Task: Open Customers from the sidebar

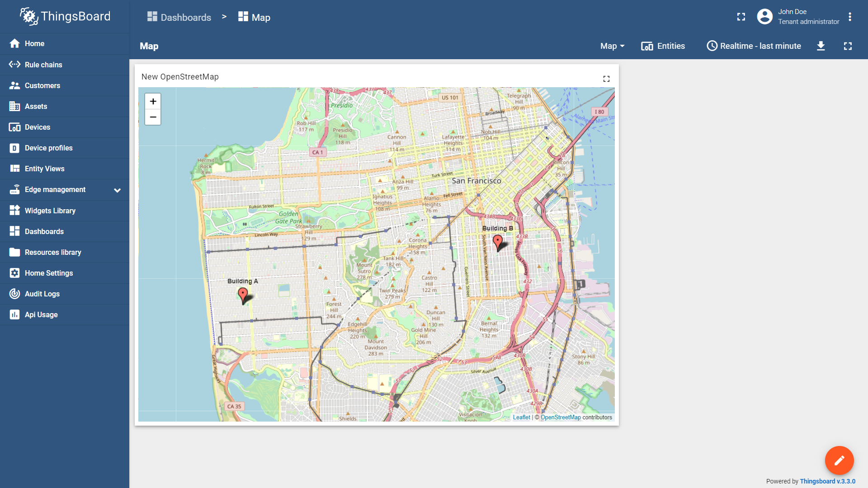Action: [x=65, y=85]
